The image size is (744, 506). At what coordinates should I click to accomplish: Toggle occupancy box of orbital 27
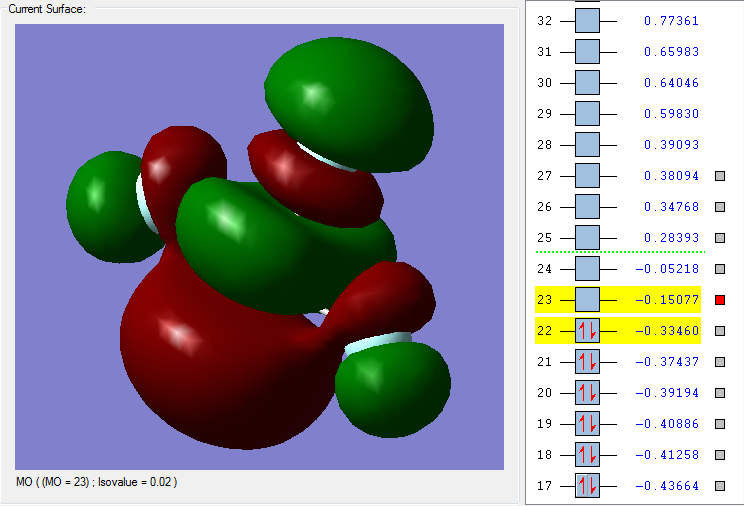coord(587,176)
